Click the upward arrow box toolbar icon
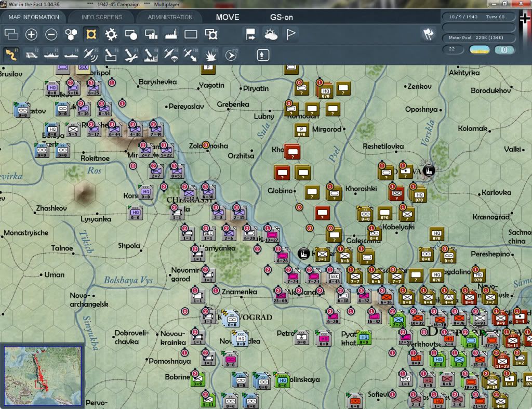The height and width of the screenshot is (409, 532). (263, 55)
